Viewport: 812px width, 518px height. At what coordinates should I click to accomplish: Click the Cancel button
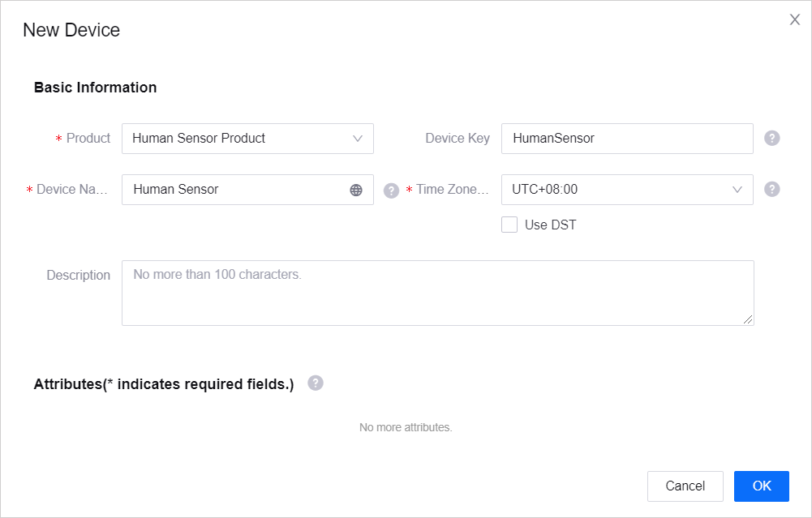click(685, 486)
